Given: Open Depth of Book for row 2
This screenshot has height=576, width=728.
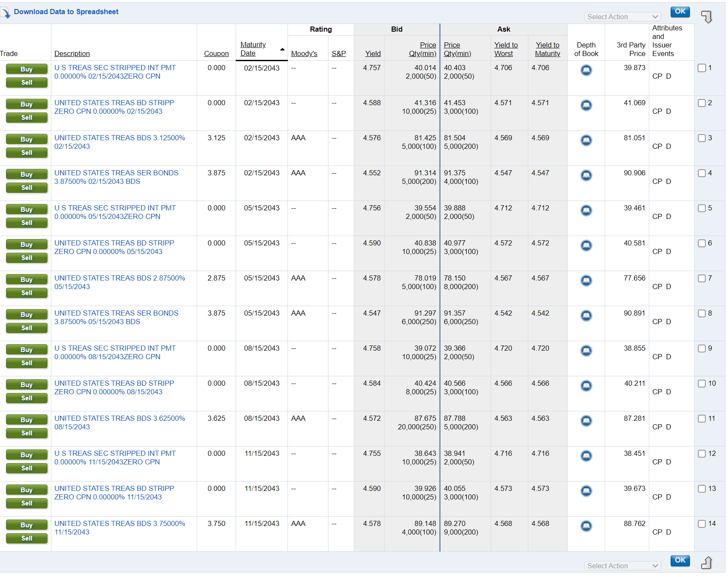Looking at the screenshot, I should [x=586, y=105].
